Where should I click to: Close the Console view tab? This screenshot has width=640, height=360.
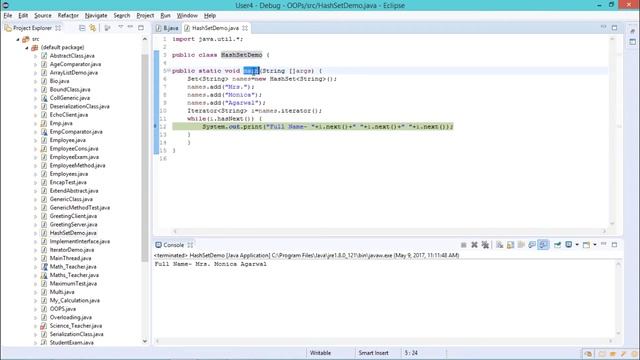tap(190, 245)
